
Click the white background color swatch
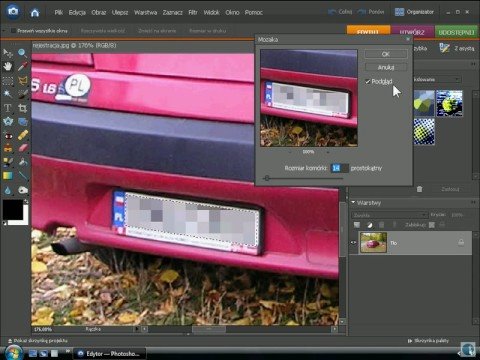pyautogui.click(x=24, y=220)
